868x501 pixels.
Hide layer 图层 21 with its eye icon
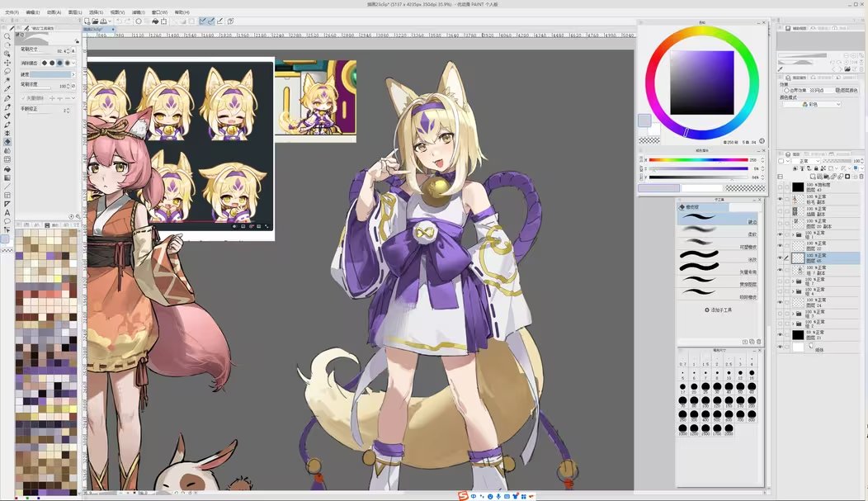pyautogui.click(x=780, y=334)
